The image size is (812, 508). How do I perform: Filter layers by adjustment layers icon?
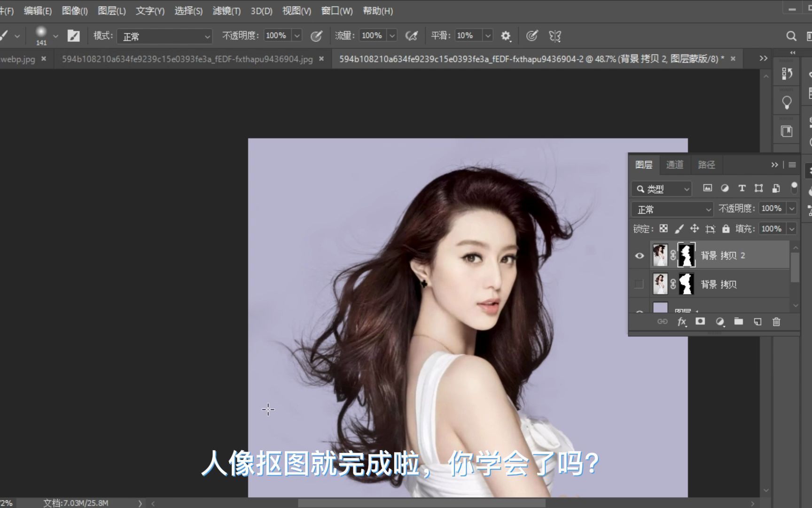(x=725, y=188)
